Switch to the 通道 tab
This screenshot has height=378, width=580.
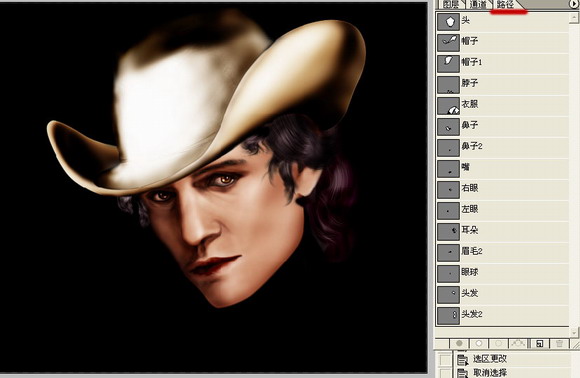pos(478,4)
